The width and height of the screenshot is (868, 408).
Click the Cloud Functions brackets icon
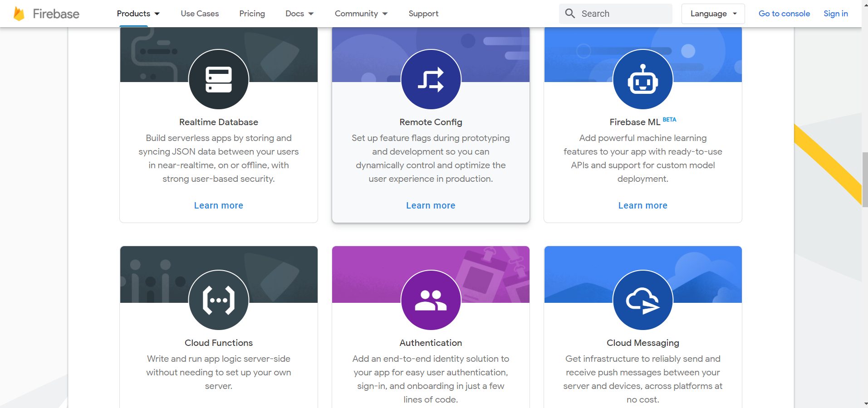pos(219,300)
